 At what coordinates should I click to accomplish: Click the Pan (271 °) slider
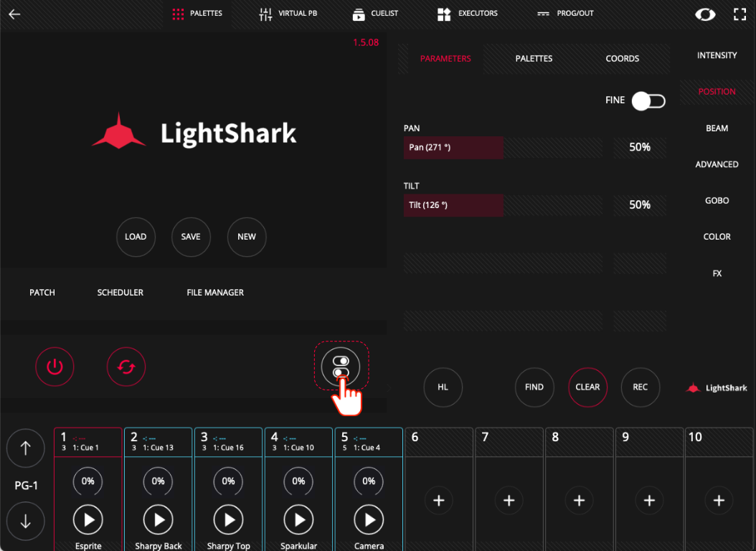pyautogui.click(x=503, y=148)
